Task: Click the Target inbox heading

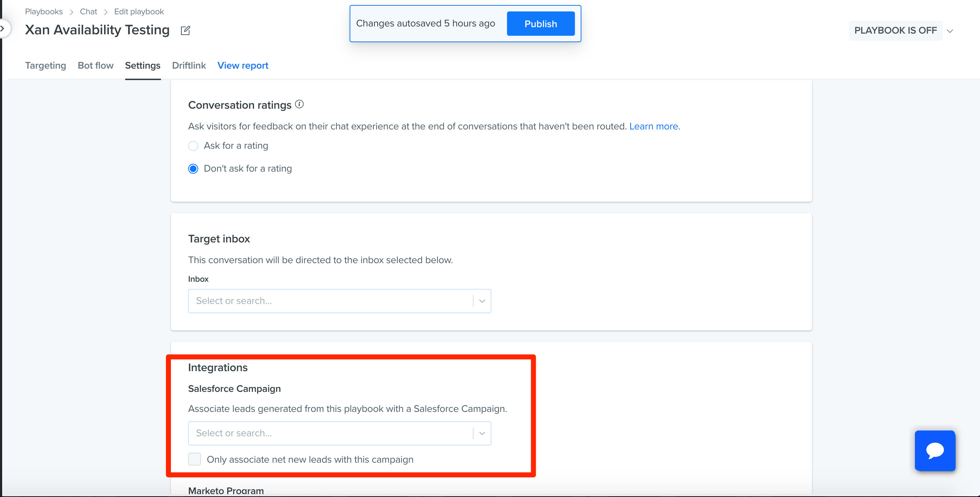Action: click(219, 239)
